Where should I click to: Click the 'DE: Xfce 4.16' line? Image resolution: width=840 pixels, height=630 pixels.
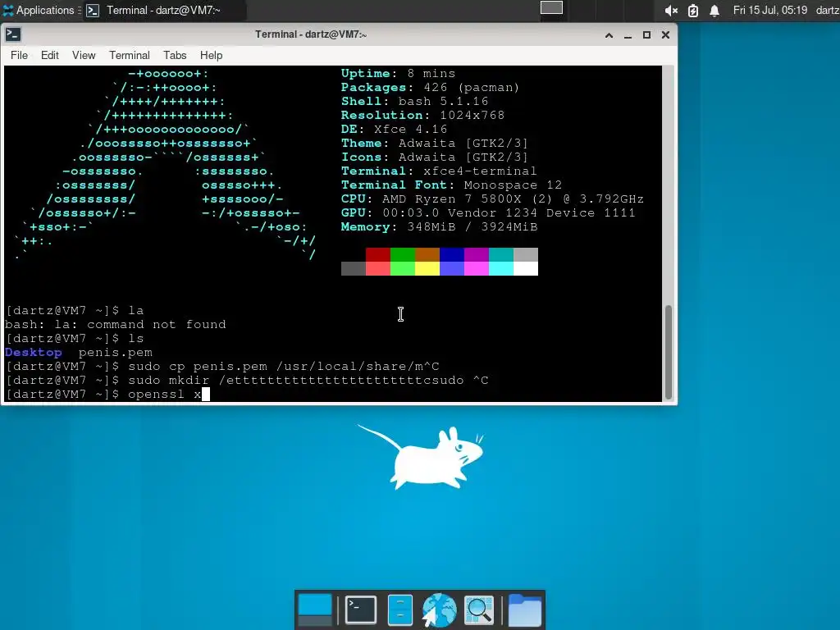point(394,129)
